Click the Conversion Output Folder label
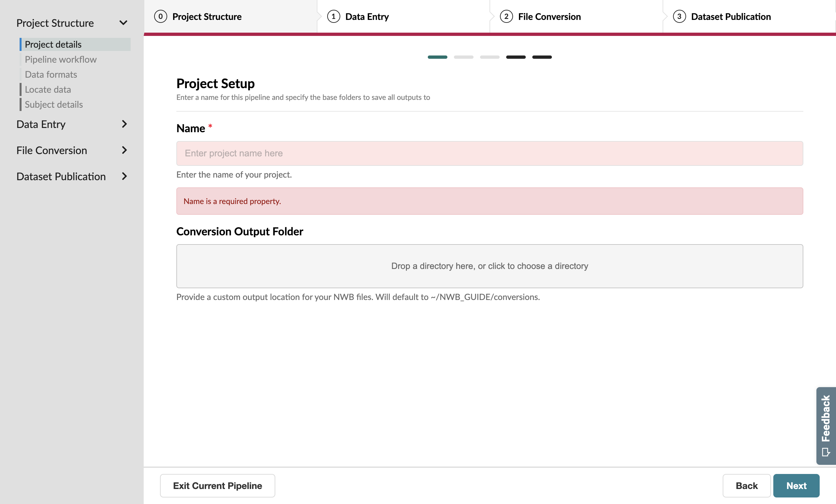The image size is (836, 504). coord(240,231)
